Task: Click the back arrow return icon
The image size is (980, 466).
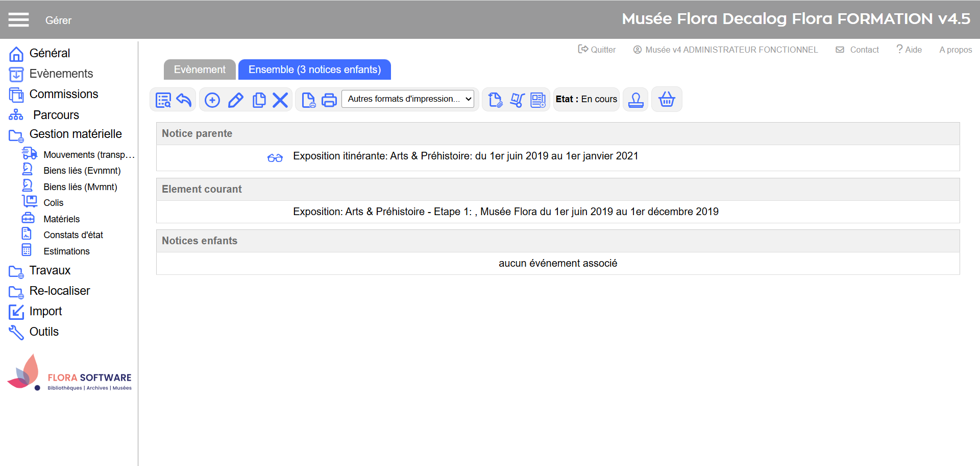Action: (x=184, y=100)
